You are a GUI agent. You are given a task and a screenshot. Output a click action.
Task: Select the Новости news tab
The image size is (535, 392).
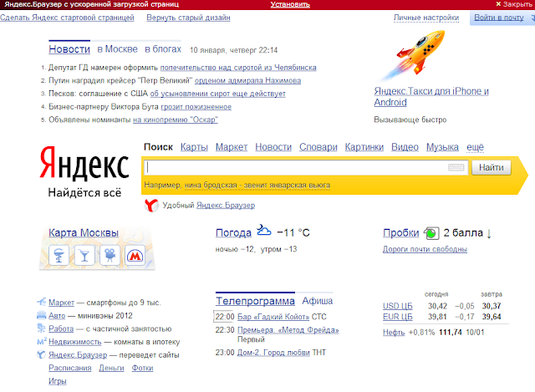pyautogui.click(x=69, y=49)
